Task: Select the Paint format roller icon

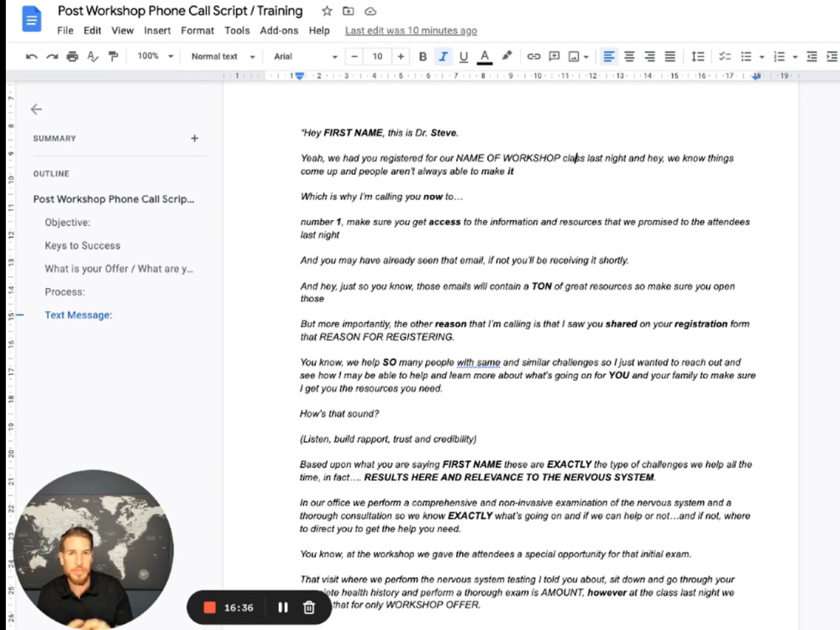Action: pos(113,56)
